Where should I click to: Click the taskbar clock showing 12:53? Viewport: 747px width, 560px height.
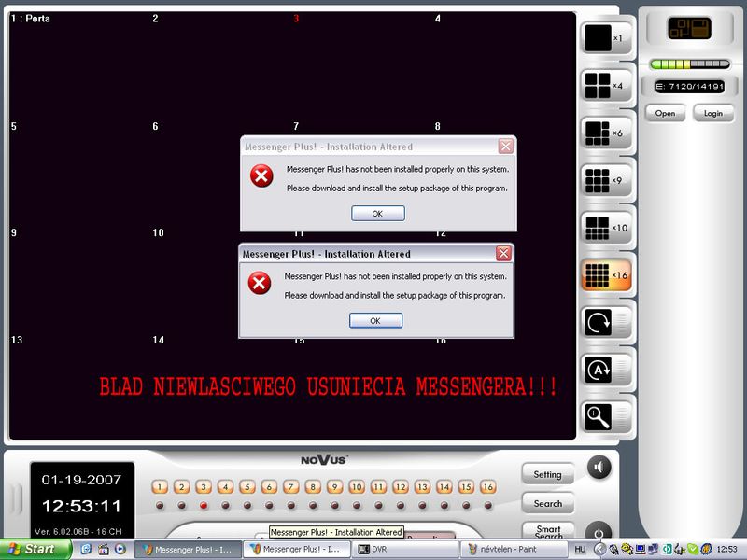tap(727, 550)
